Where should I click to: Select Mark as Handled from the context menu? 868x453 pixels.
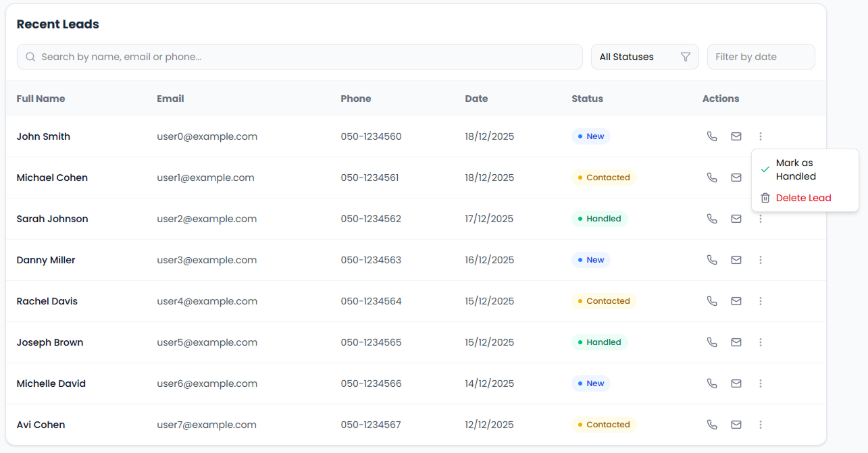tap(797, 169)
